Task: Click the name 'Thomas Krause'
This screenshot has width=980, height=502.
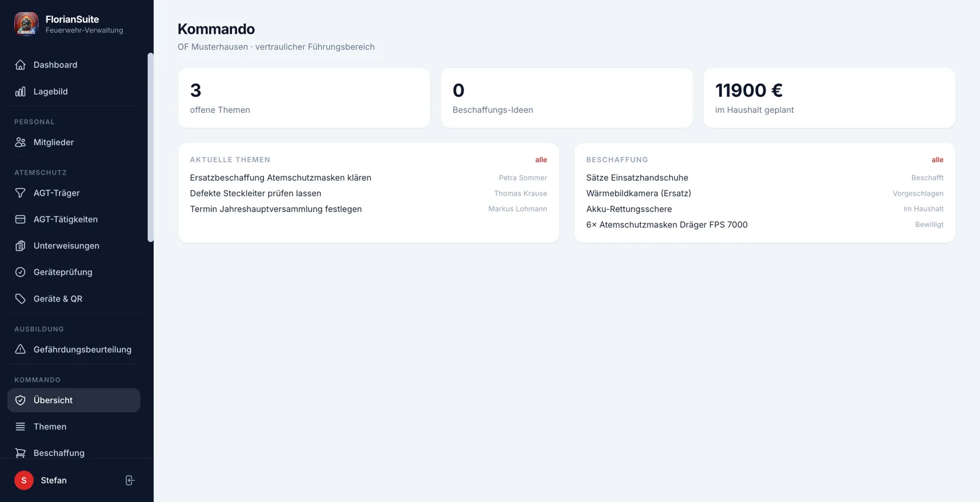Action: (x=521, y=194)
